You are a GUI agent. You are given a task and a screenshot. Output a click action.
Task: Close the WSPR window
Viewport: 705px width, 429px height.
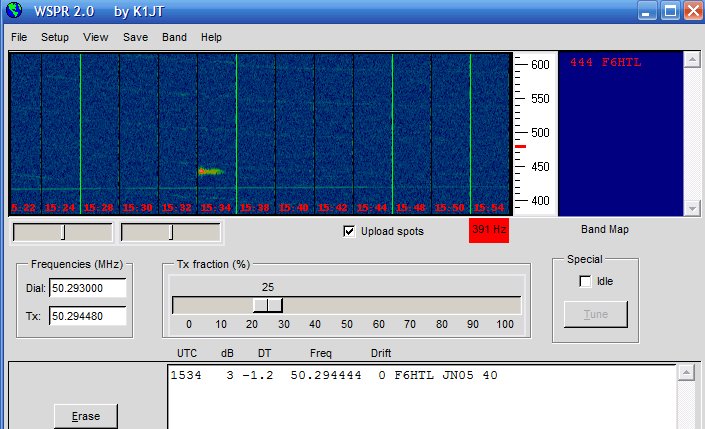693,11
